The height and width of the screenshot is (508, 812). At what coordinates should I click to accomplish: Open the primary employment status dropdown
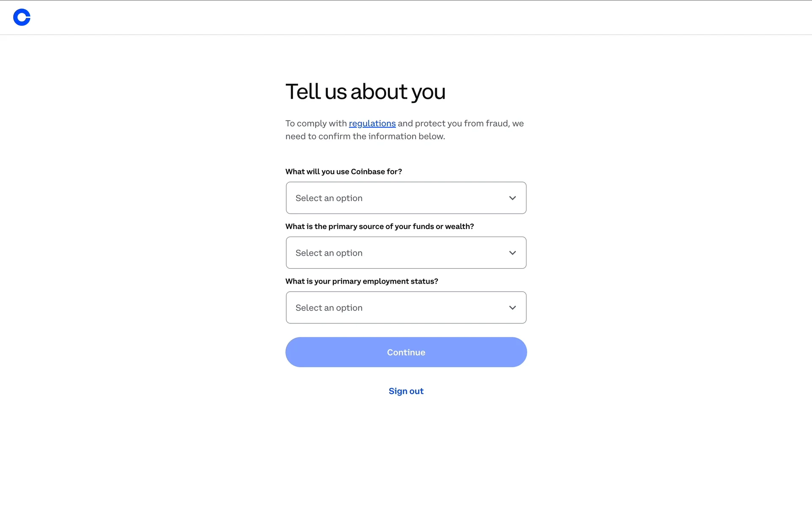406,307
